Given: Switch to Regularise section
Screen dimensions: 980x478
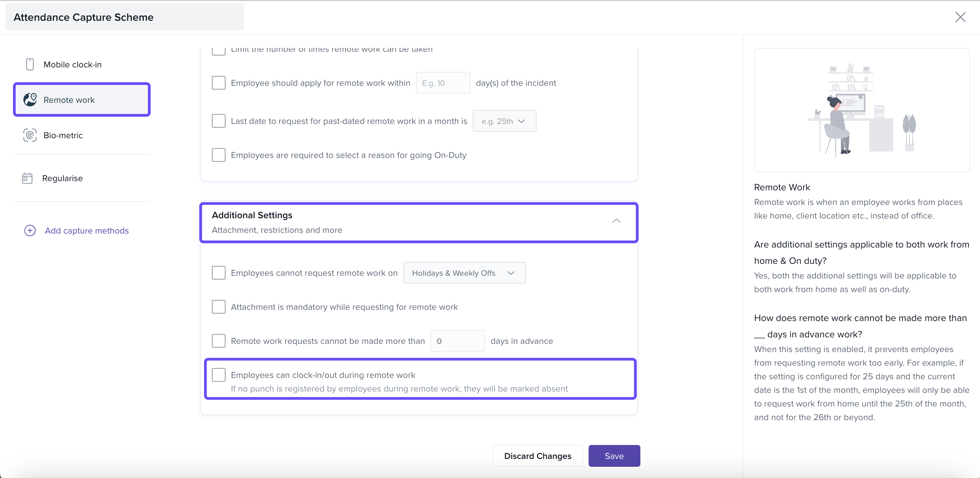Looking at the screenshot, I should (x=62, y=178).
